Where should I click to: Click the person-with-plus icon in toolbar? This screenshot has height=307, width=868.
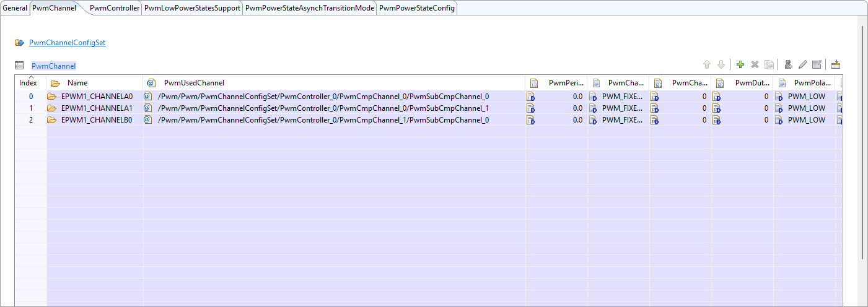point(788,64)
